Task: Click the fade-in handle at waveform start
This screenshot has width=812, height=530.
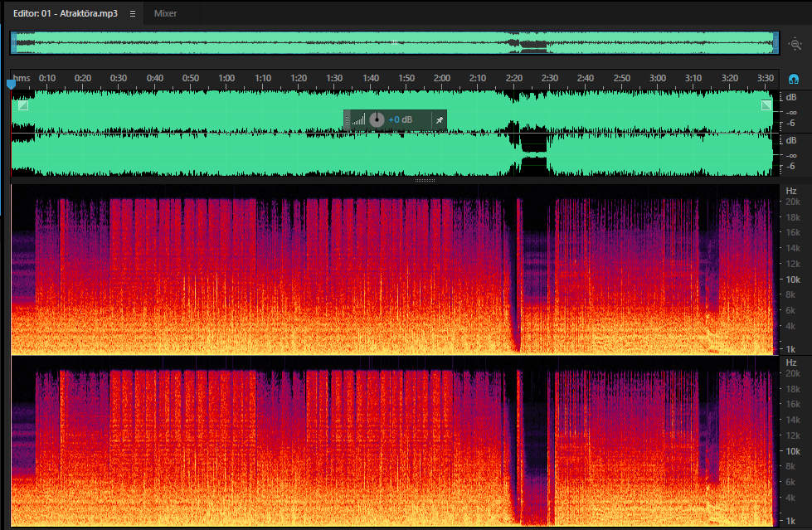Action: (x=22, y=105)
